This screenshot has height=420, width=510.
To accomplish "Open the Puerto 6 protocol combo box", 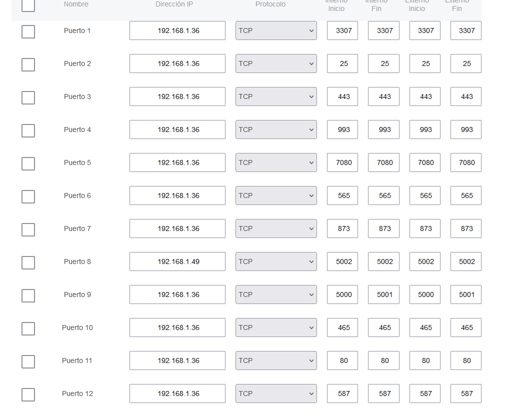I will (276, 195).
